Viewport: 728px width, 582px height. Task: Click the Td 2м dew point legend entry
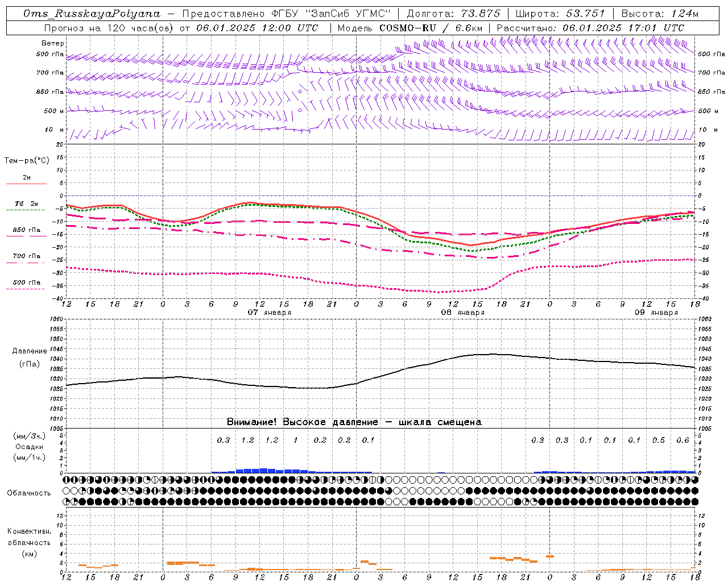click(x=26, y=203)
